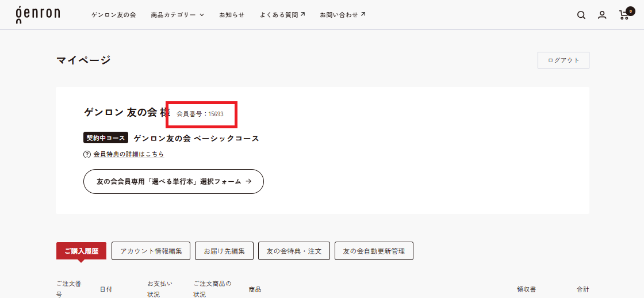Open the account user icon

(x=602, y=15)
